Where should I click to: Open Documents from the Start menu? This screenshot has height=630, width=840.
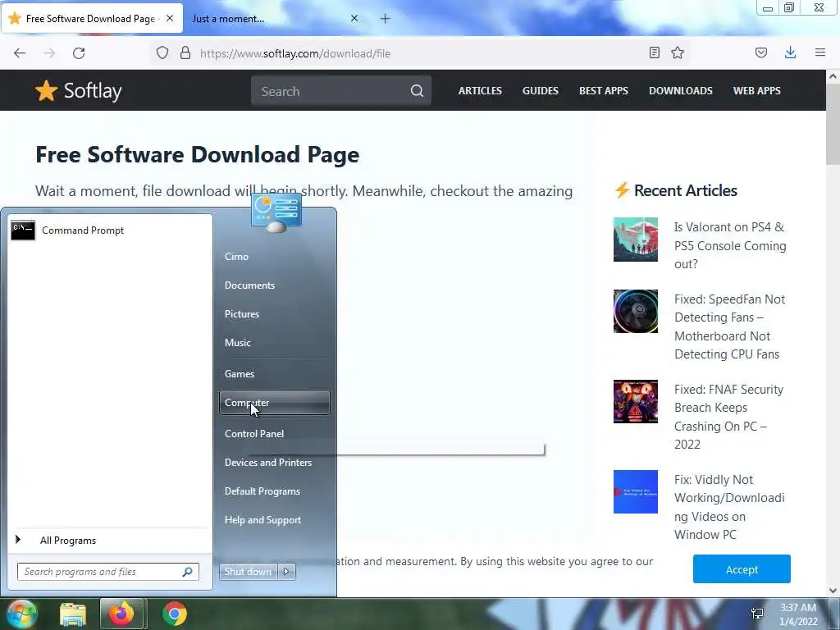pyautogui.click(x=274, y=285)
